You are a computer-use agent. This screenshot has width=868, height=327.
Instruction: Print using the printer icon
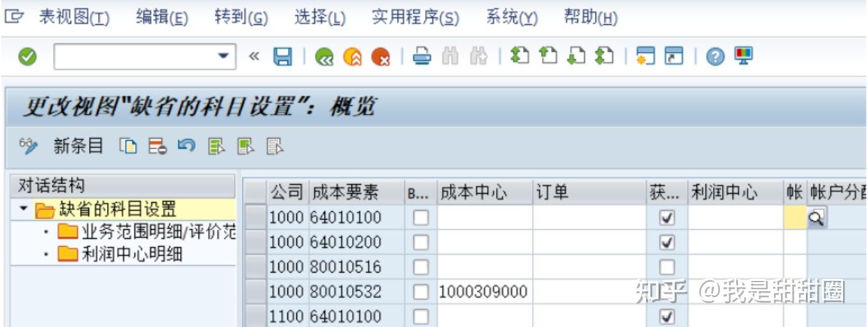pos(421,57)
